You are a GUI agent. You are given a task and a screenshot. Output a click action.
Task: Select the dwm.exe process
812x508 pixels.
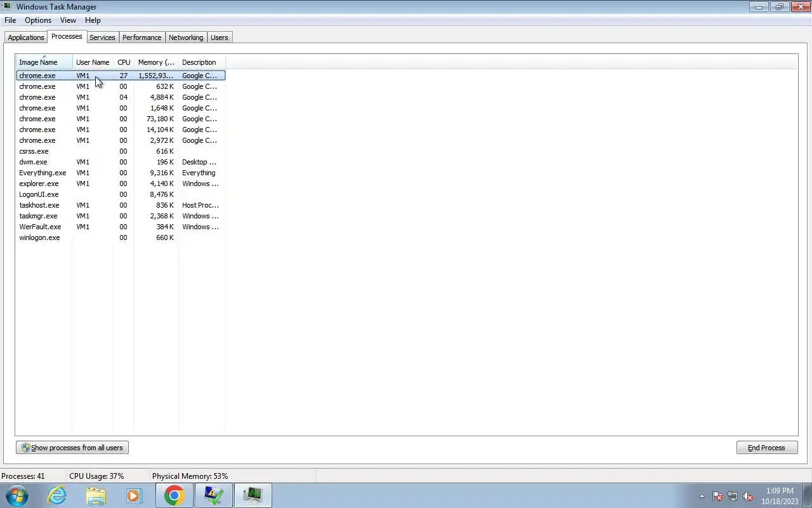[121, 162]
